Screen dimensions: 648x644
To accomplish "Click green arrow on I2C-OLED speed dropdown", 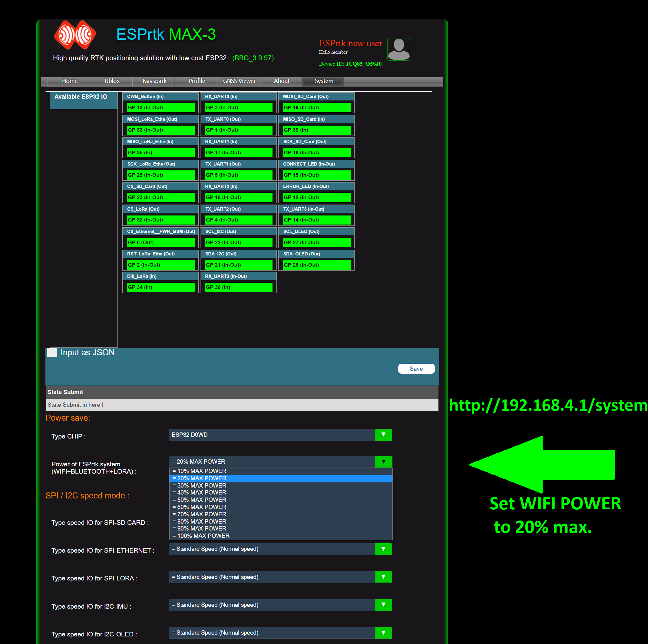I will click(383, 632).
